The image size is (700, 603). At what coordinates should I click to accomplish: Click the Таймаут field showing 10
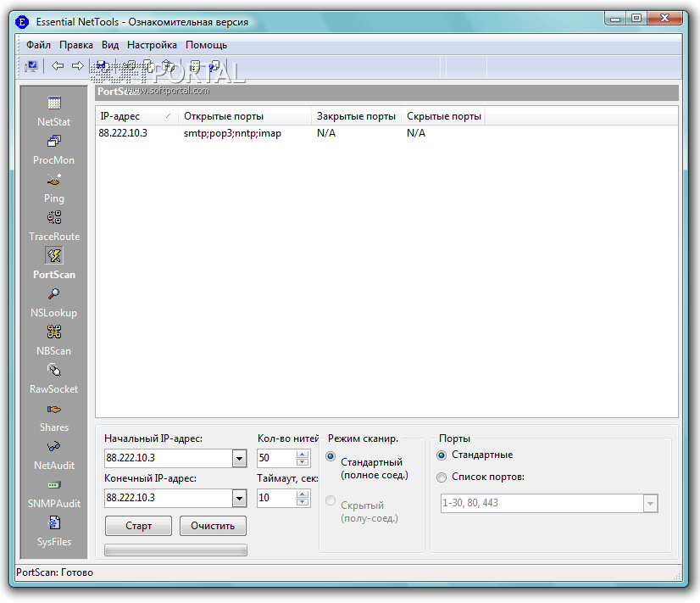[277, 498]
